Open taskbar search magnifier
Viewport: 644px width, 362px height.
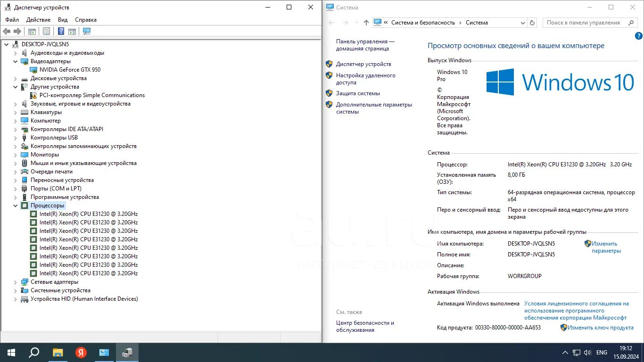point(34,352)
